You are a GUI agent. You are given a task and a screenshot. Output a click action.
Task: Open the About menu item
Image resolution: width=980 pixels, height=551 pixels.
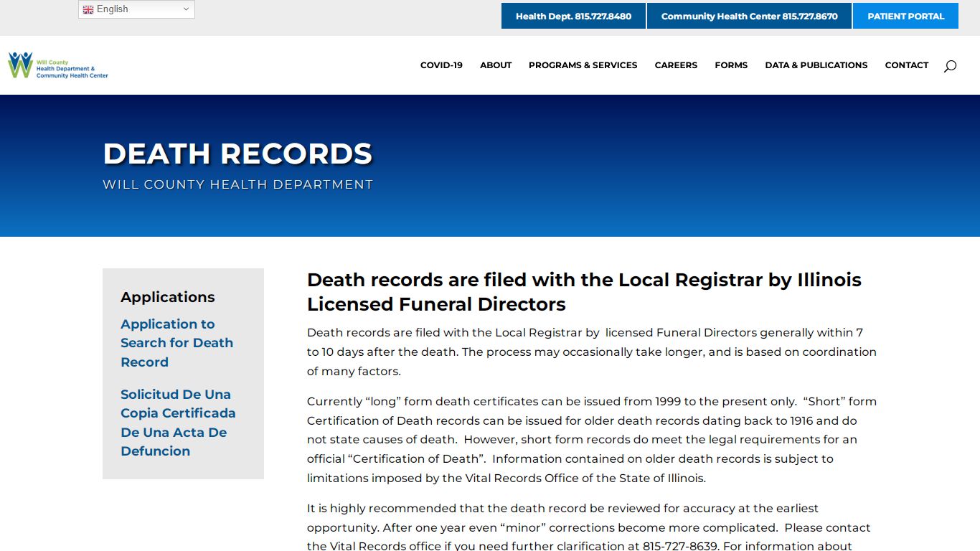(x=496, y=65)
